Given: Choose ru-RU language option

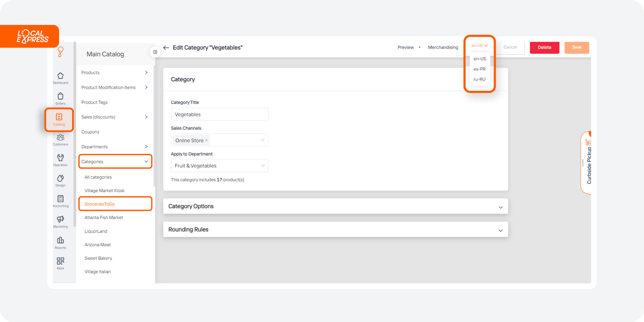Looking at the screenshot, I should (x=479, y=79).
